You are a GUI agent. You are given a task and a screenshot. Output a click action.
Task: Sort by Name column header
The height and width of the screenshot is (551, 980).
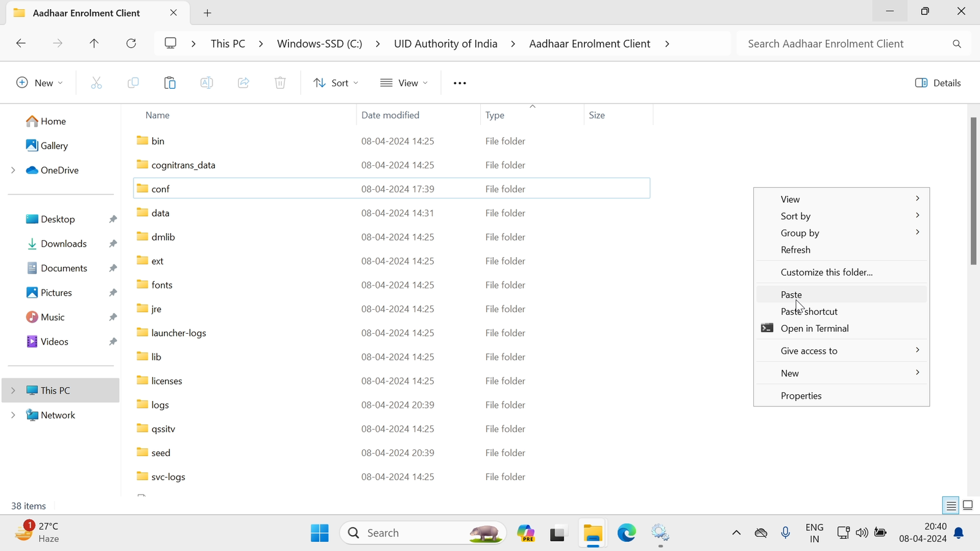coord(245,115)
